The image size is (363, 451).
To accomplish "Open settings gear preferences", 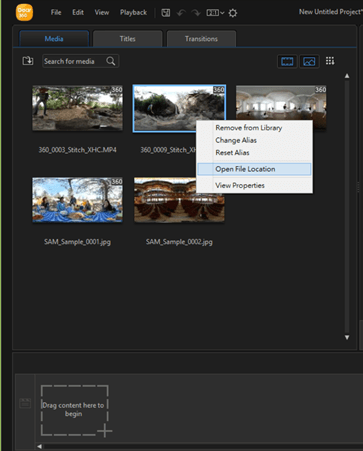I will (x=233, y=13).
